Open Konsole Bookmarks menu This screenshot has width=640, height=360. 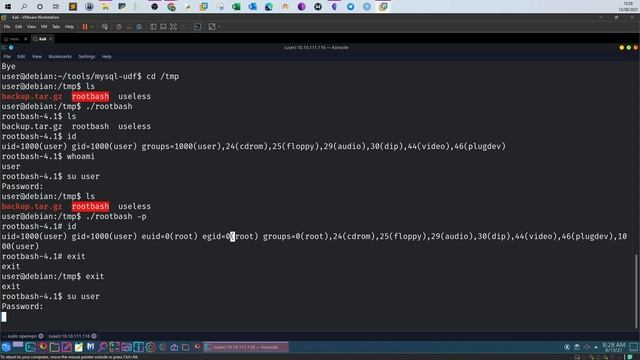pos(60,57)
